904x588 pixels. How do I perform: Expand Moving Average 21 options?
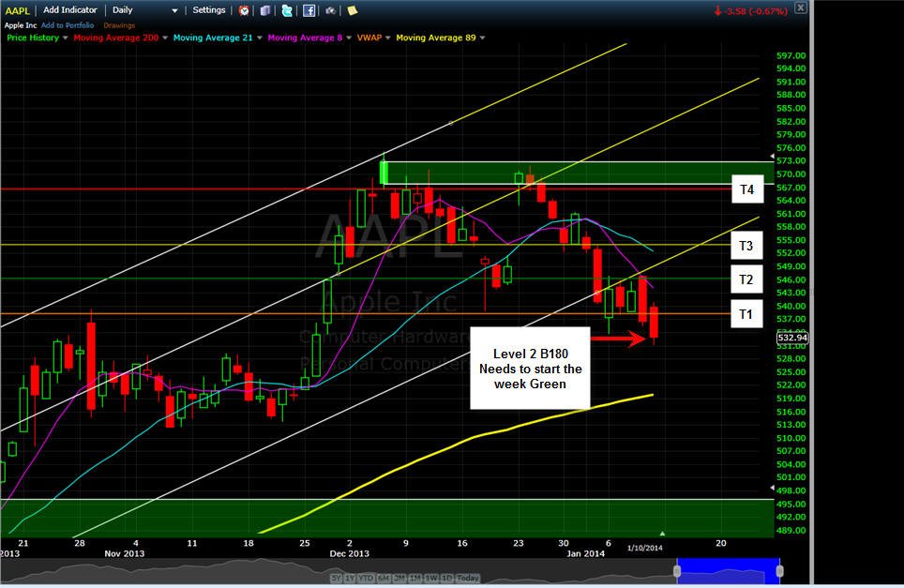tap(260, 38)
